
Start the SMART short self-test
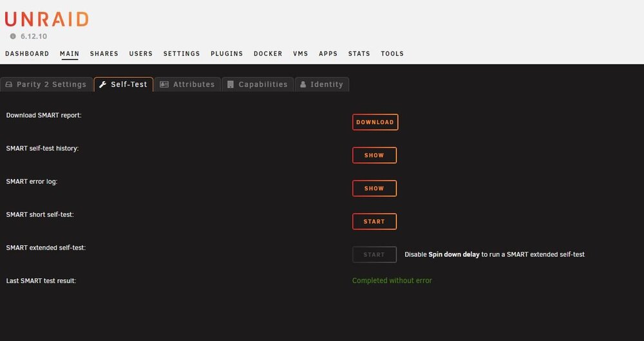point(374,221)
